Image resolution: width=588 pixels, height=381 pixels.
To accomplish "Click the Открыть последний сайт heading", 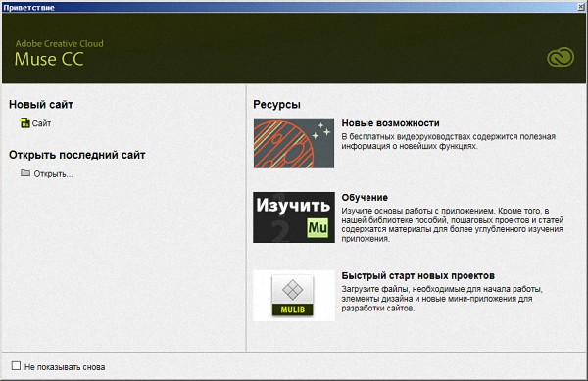I will tap(76, 155).
